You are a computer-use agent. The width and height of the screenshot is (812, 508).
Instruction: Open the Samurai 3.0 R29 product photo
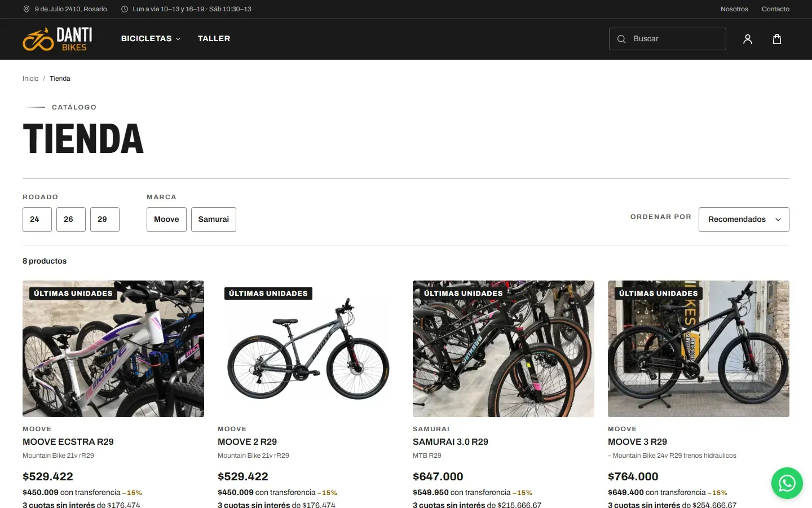pyautogui.click(x=504, y=349)
